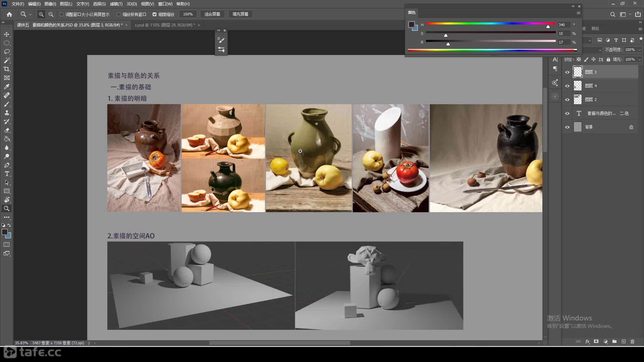Delete layer using the trash icon

pyautogui.click(x=632, y=342)
